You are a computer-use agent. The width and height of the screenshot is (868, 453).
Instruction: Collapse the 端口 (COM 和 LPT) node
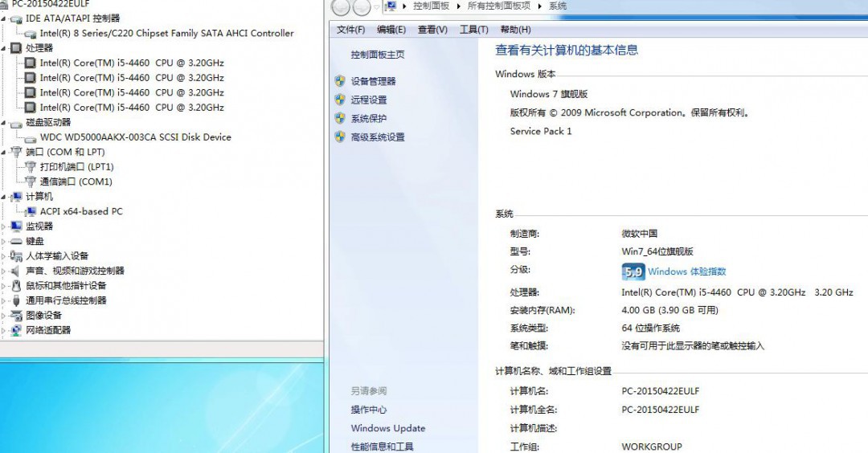click(x=3, y=153)
